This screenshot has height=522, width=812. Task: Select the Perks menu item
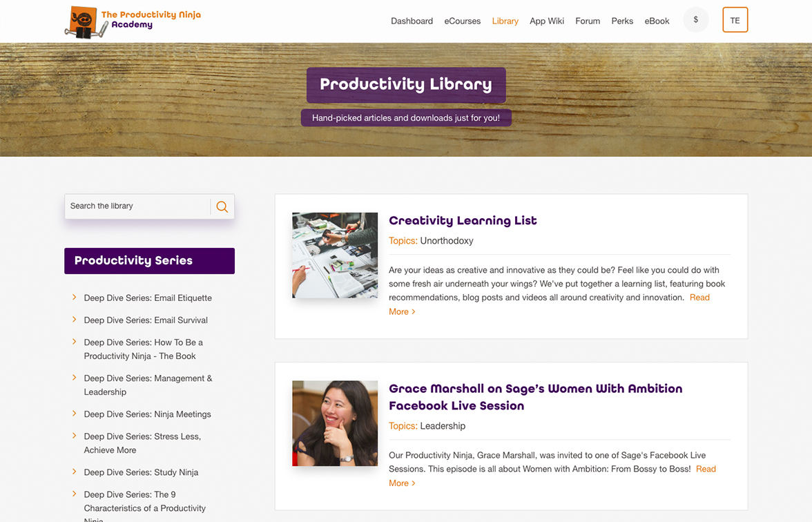(622, 21)
